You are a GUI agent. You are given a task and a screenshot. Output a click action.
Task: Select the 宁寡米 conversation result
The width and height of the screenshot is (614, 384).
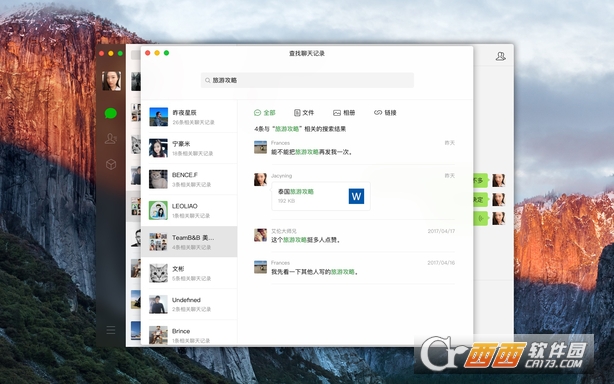[x=189, y=148]
